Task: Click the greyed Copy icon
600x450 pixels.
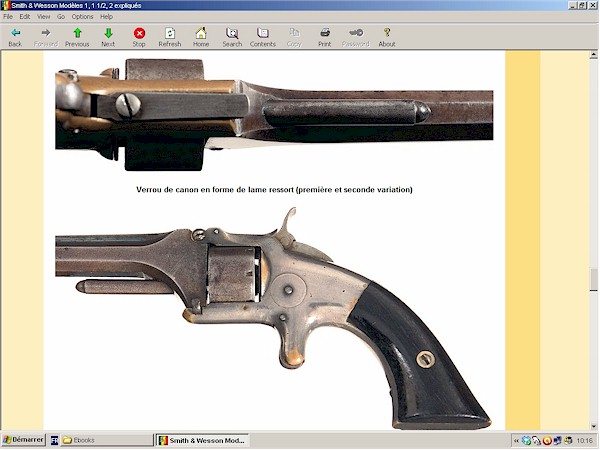Action: 294,38
